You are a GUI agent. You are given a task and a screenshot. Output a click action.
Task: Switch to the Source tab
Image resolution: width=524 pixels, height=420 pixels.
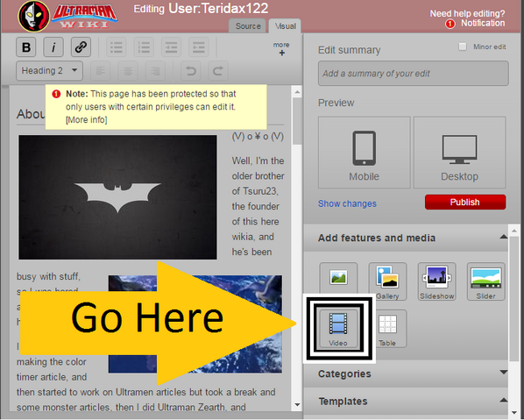pos(248,26)
